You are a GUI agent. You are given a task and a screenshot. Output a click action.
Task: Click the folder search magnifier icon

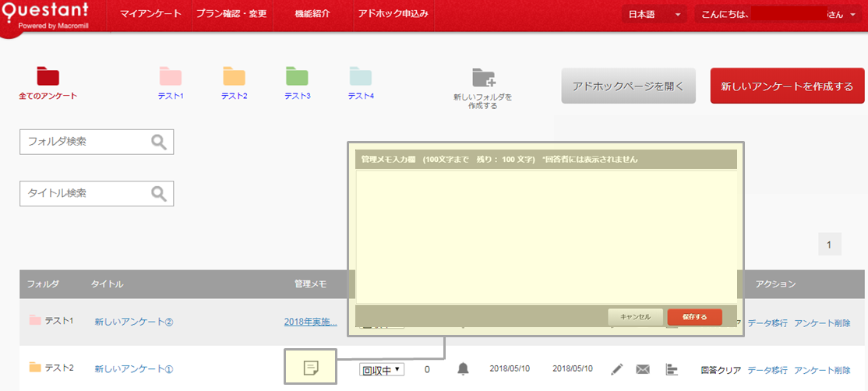[159, 142]
